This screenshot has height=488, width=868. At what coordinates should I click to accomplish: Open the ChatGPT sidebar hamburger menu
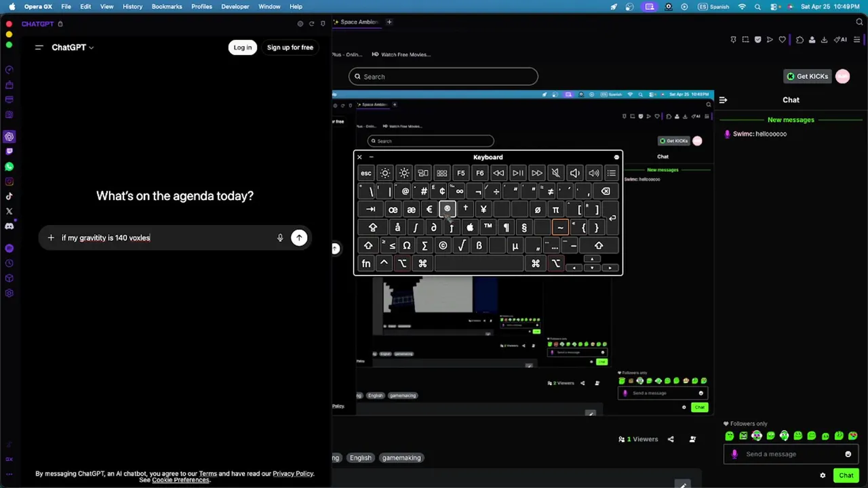point(39,47)
